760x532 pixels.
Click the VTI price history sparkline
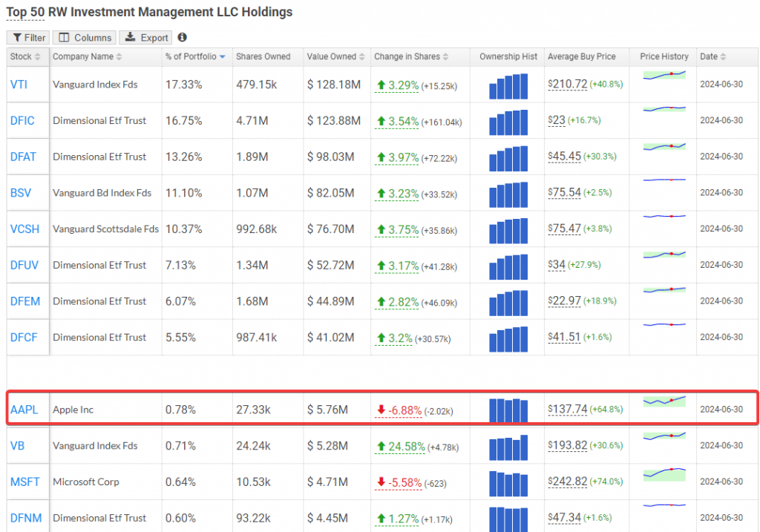coord(664,75)
